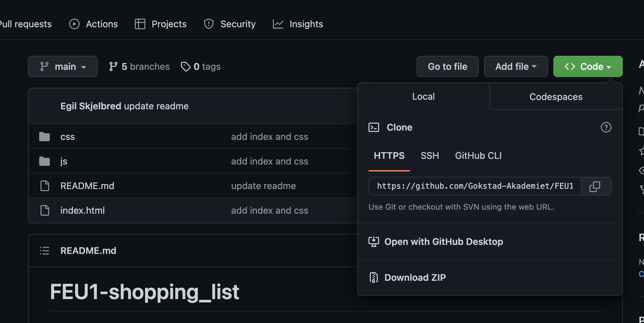Image resolution: width=644 pixels, height=323 pixels.
Task: Open index.html commit 'add index and css'
Action: click(x=270, y=210)
